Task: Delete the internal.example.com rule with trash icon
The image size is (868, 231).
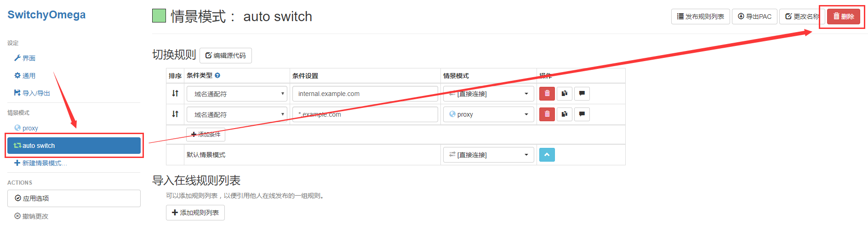Action: (547, 94)
